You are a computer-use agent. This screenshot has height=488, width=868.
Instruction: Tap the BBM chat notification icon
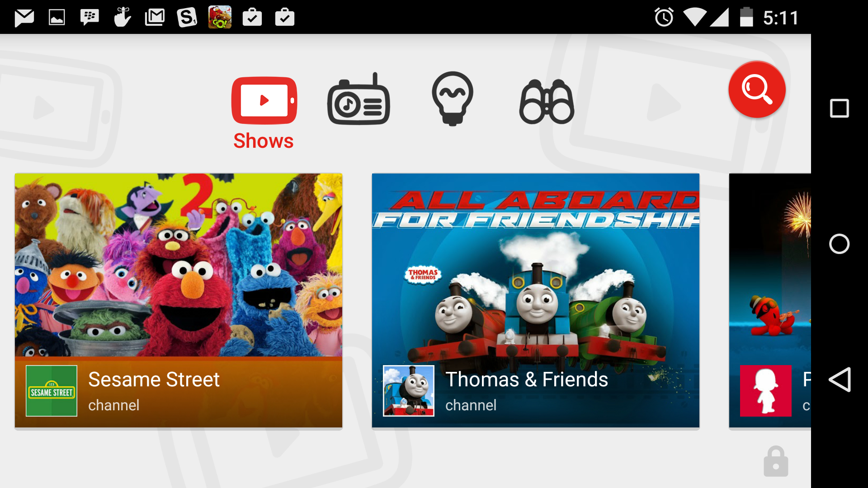[90, 18]
